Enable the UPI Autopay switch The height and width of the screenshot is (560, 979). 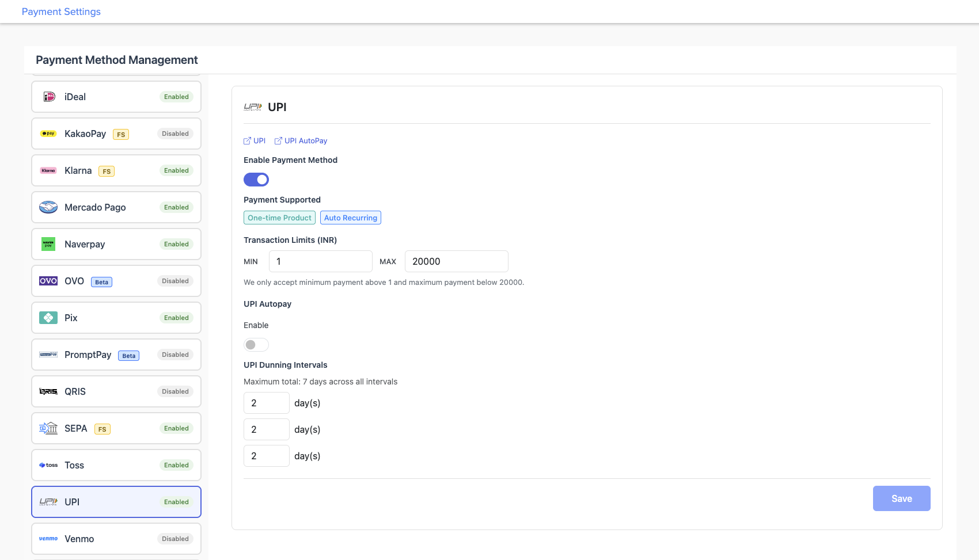point(256,345)
